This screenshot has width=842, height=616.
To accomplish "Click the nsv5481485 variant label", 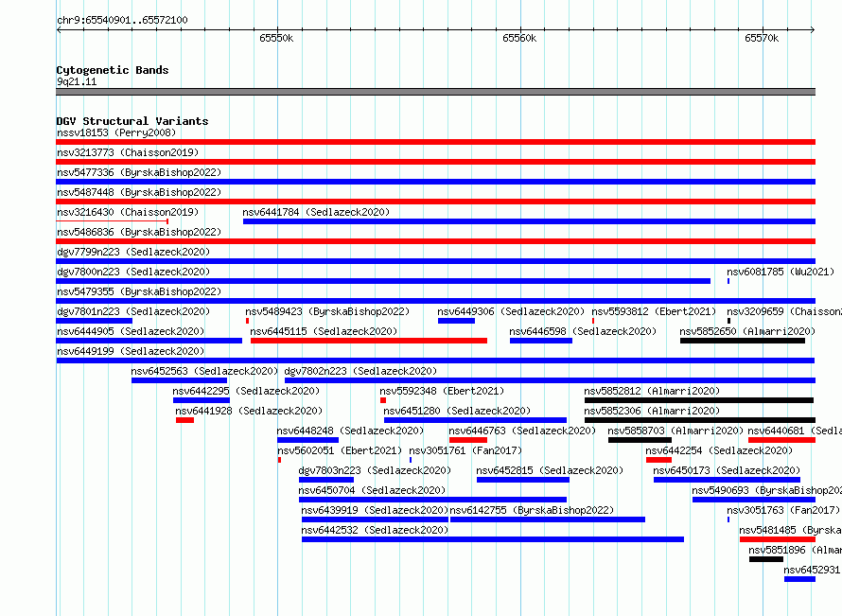I will pyautogui.click(x=791, y=530).
